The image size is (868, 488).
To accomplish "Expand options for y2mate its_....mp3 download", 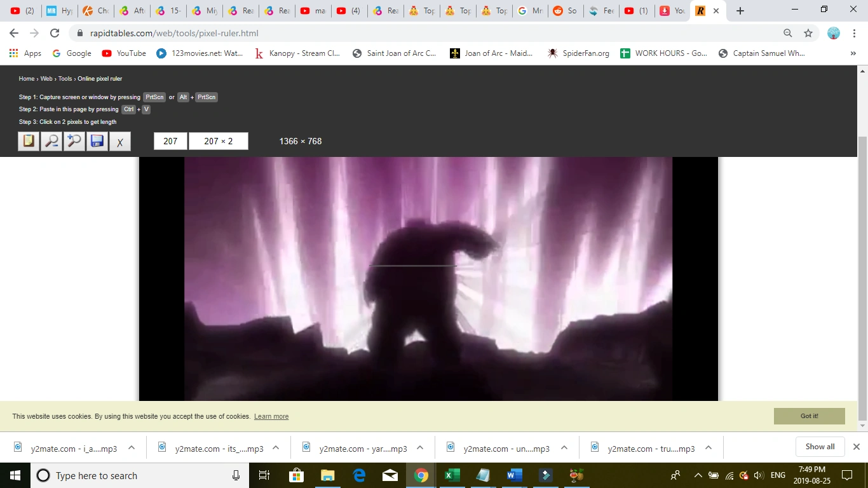I will point(276,448).
